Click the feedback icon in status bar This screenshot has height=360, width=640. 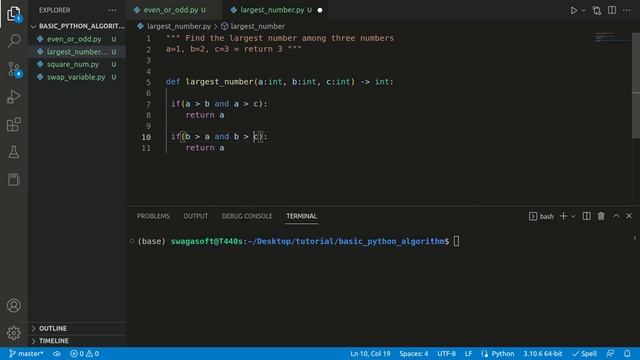pos(610,353)
